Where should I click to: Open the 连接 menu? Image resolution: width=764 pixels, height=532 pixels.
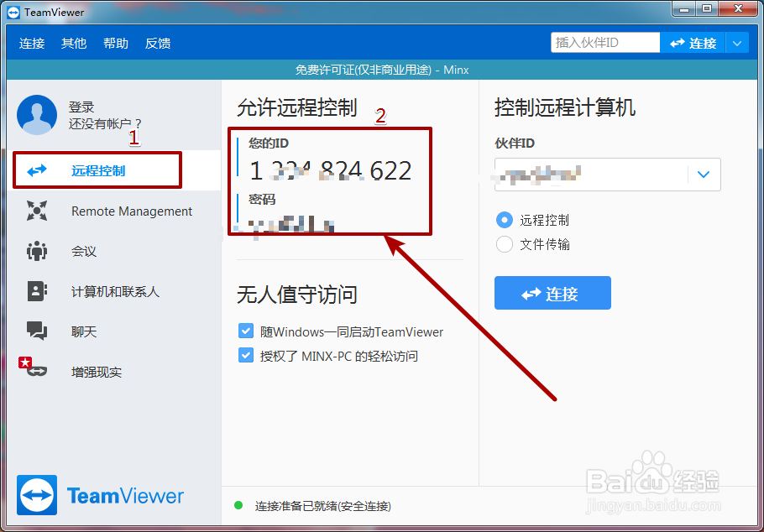coord(32,44)
